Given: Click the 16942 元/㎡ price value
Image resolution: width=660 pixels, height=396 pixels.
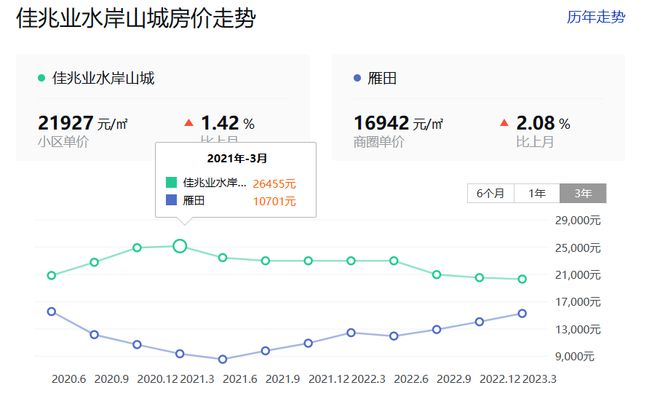Looking at the screenshot, I should click(x=398, y=123).
